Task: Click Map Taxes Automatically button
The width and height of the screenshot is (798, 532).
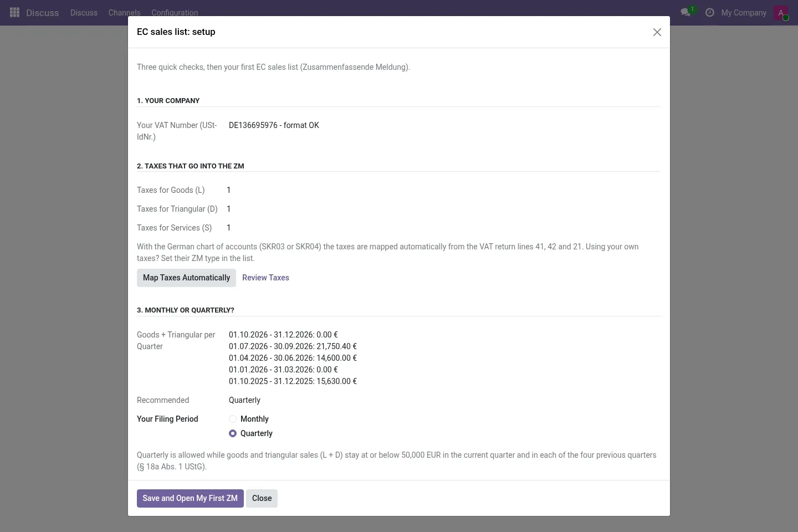Action: 186,278
